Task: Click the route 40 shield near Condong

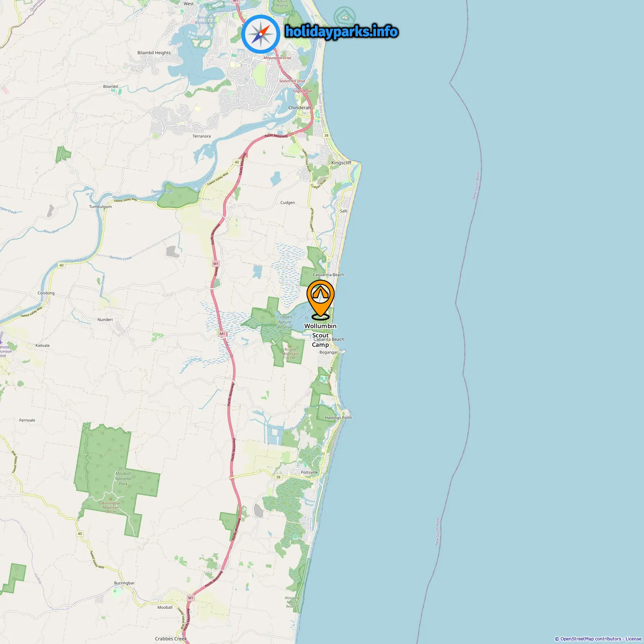Action: [x=61, y=265]
